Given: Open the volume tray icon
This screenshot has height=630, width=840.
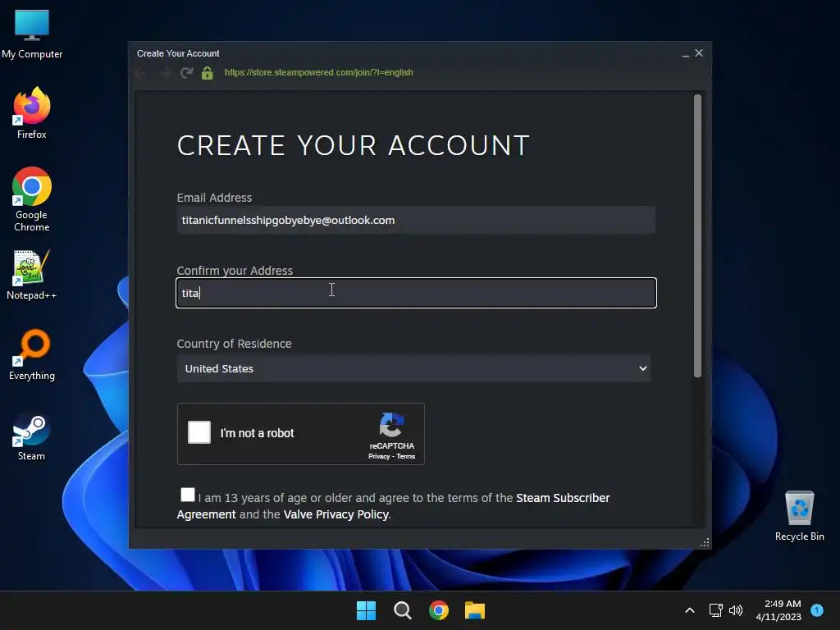Looking at the screenshot, I should [x=736, y=610].
